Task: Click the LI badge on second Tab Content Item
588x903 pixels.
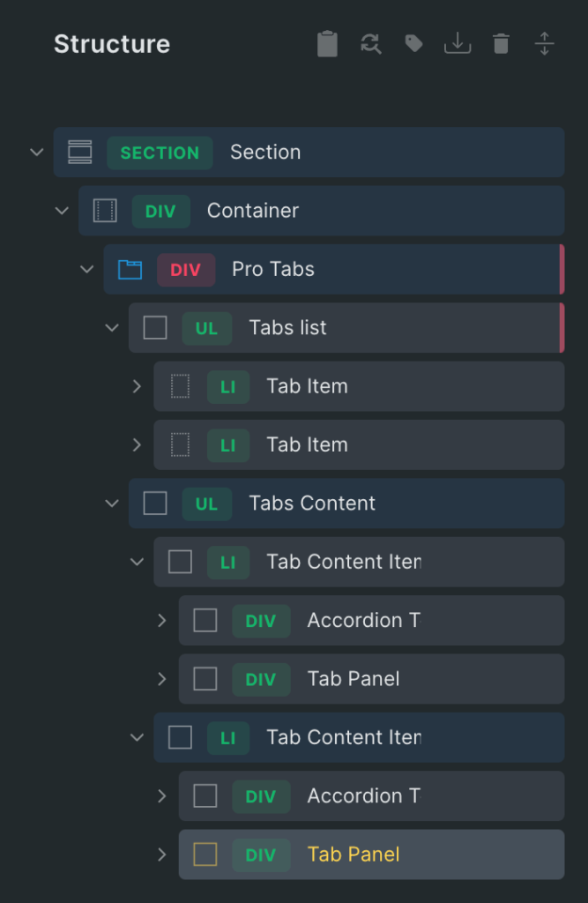Action: click(x=229, y=737)
